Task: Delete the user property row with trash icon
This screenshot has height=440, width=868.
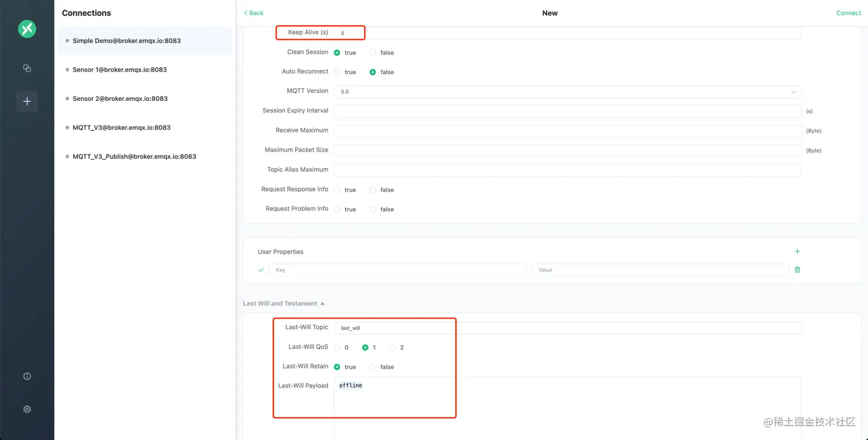Action: (797, 270)
